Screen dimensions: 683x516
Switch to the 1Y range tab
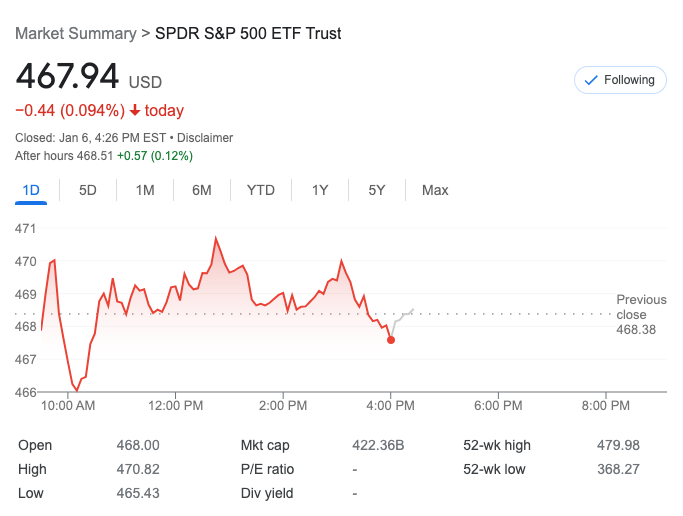click(320, 190)
